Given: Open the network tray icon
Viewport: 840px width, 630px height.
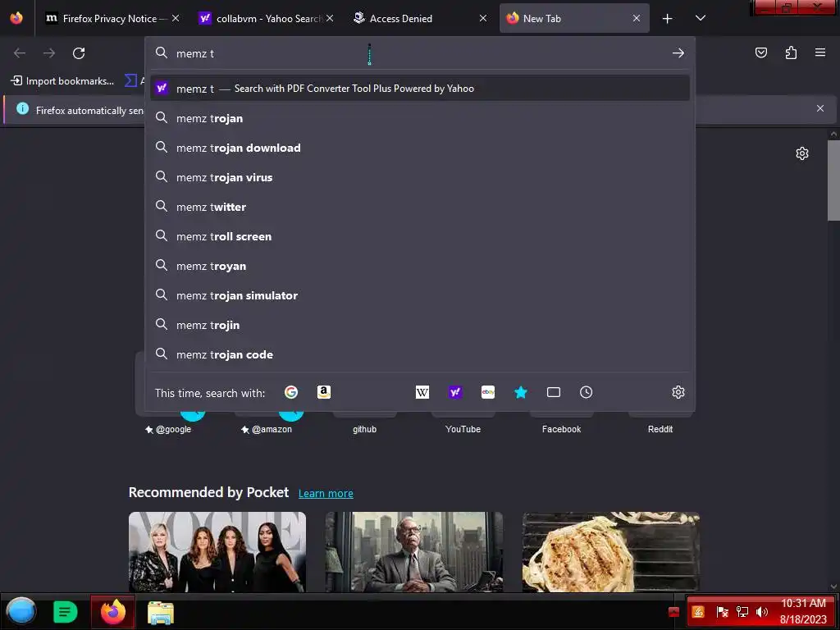Looking at the screenshot, I should pos(742,612).
